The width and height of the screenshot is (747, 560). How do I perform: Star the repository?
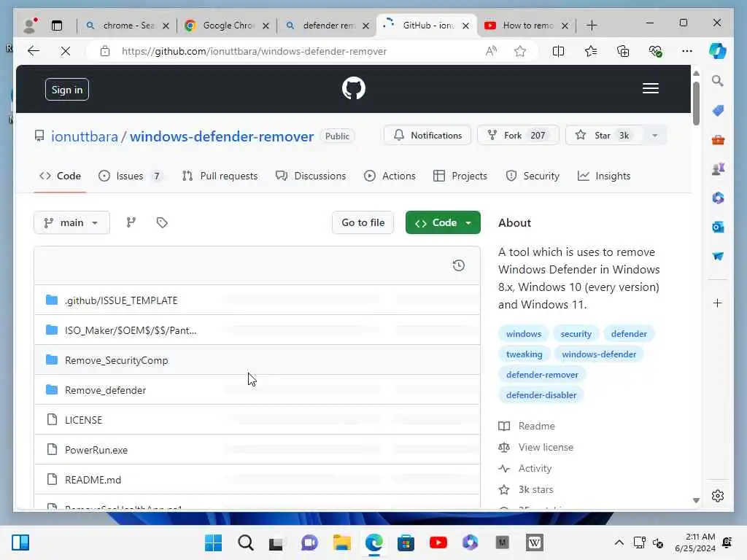pos(605,135)
